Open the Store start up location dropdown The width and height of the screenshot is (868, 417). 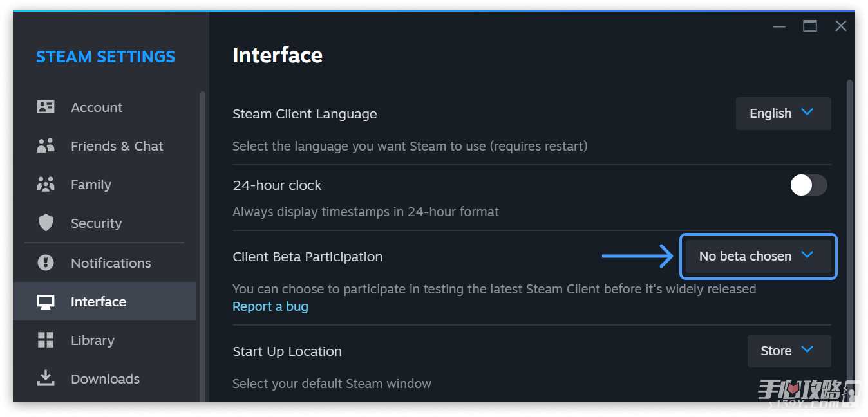[789, 351]
